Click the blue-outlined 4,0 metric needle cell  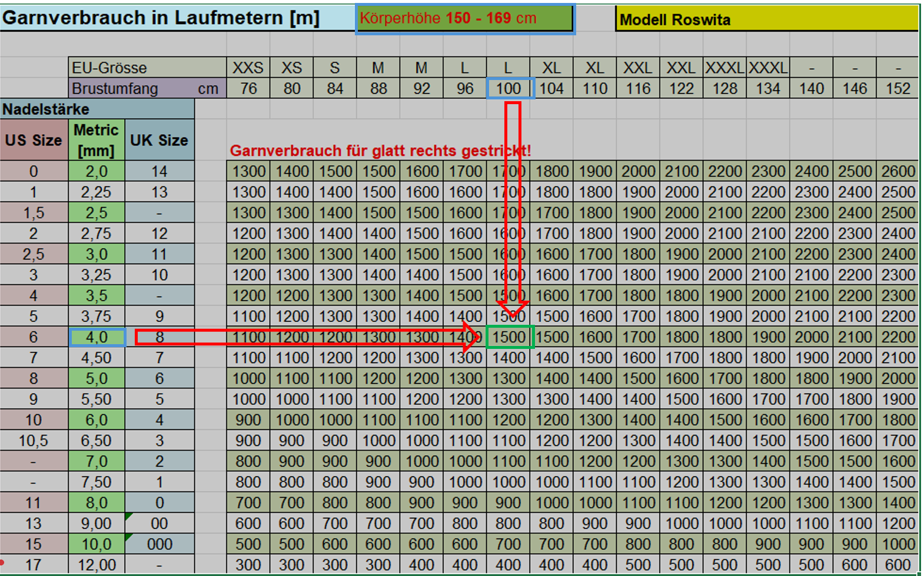click(x=97, y=337)
